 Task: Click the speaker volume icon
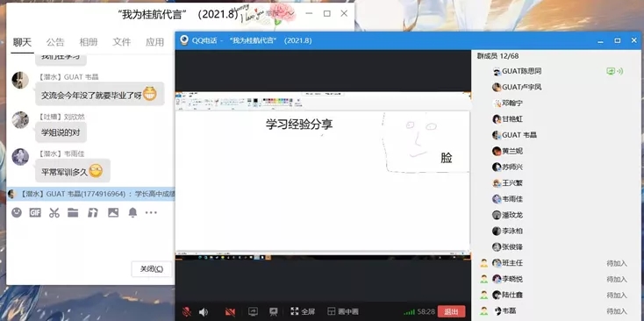tap(204, 311)
